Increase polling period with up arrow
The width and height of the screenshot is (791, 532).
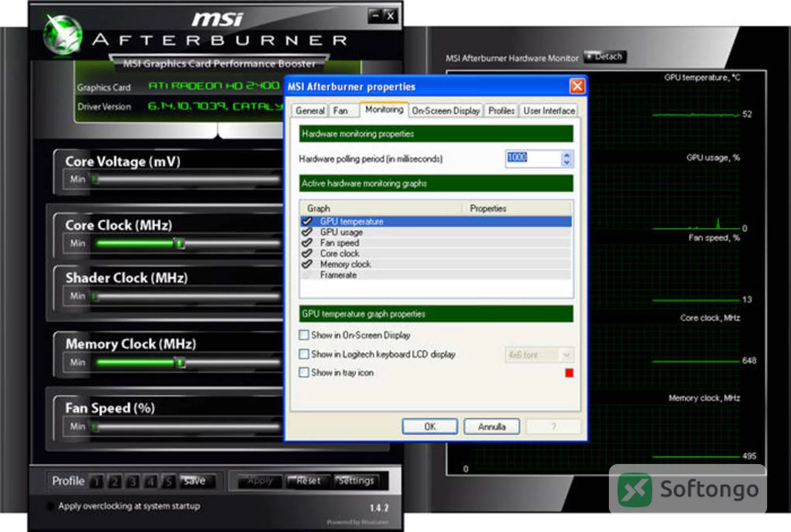pyautogui.click(x=567, y=155)
